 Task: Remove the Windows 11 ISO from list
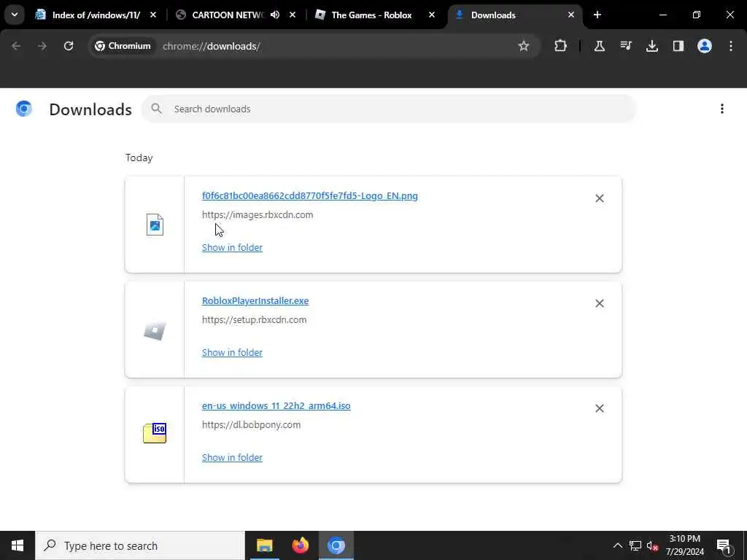coord(600,408)
